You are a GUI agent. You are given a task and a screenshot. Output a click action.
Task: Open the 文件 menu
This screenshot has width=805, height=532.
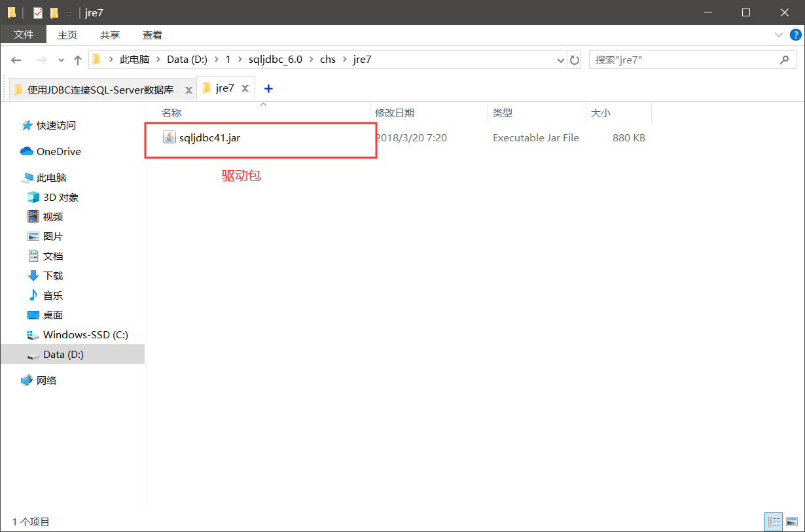click(24, 35)
